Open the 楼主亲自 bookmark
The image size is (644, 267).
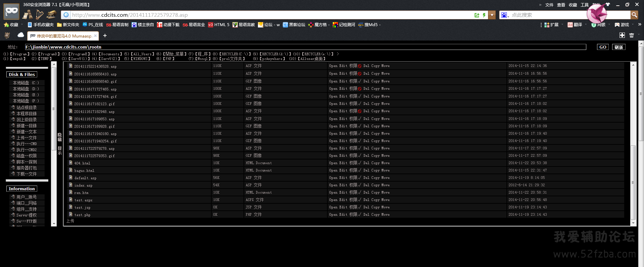click(143, 24)
